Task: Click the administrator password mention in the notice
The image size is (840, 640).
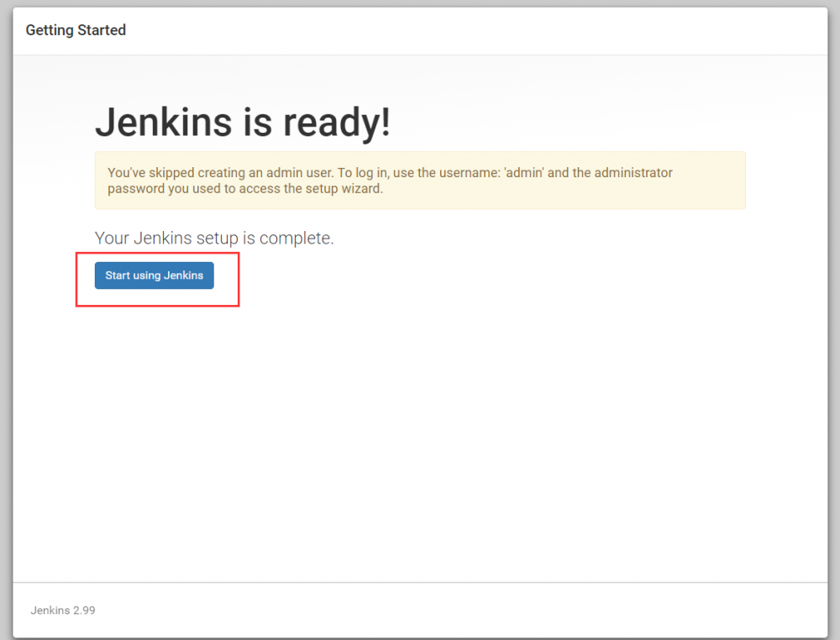Action: pyautogui.click(x=626, y=172)
